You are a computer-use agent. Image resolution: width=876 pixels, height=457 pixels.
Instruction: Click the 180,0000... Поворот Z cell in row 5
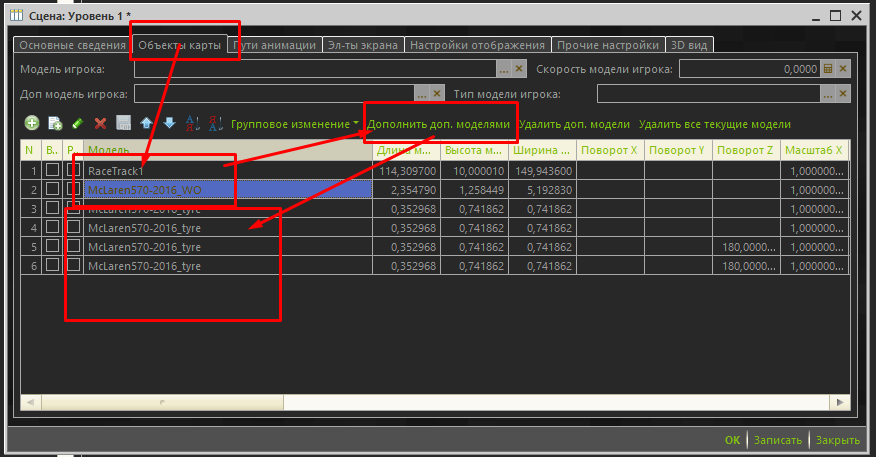click(746, 246)
